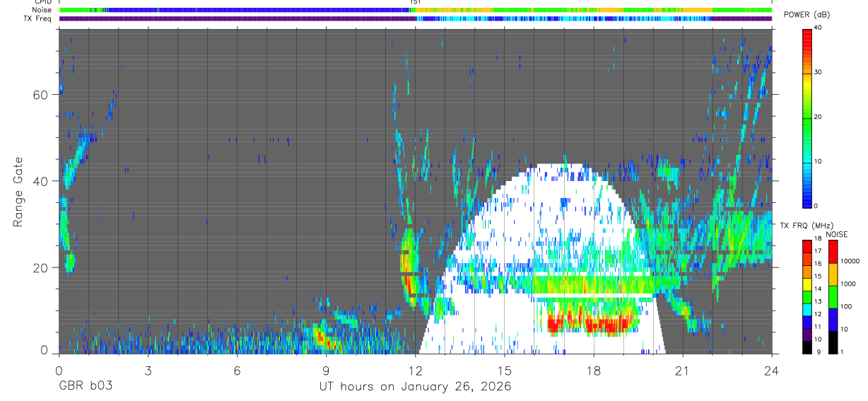Viewport: 868px width, 401px height.
Task: Click the red segment of the TX FRQ colorbar
Action: coord(807,246)
